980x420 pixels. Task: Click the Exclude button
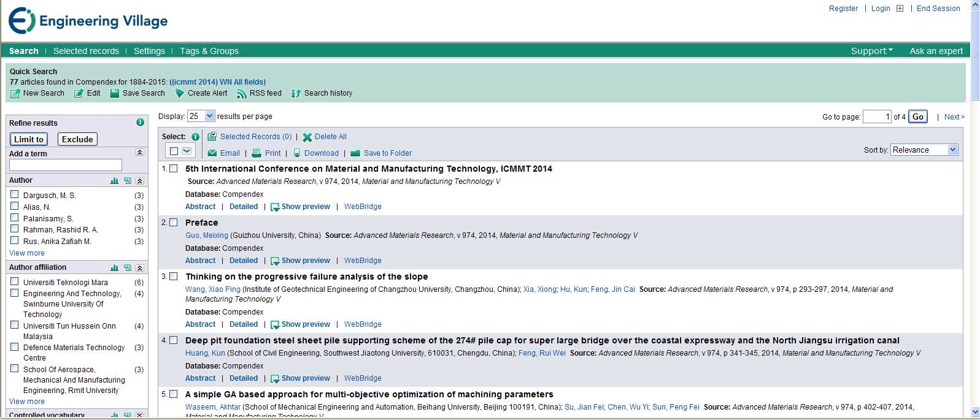tap(77, 139)
